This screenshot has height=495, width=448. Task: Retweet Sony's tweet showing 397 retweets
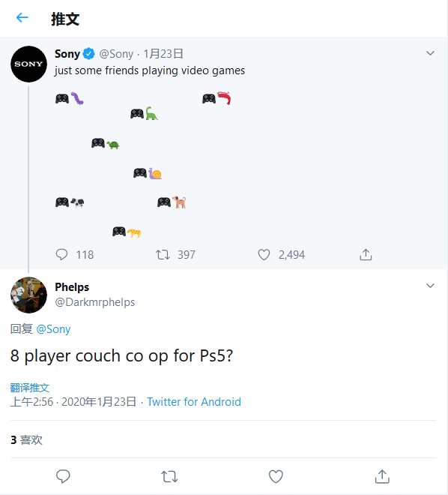(x=163, y=254)
